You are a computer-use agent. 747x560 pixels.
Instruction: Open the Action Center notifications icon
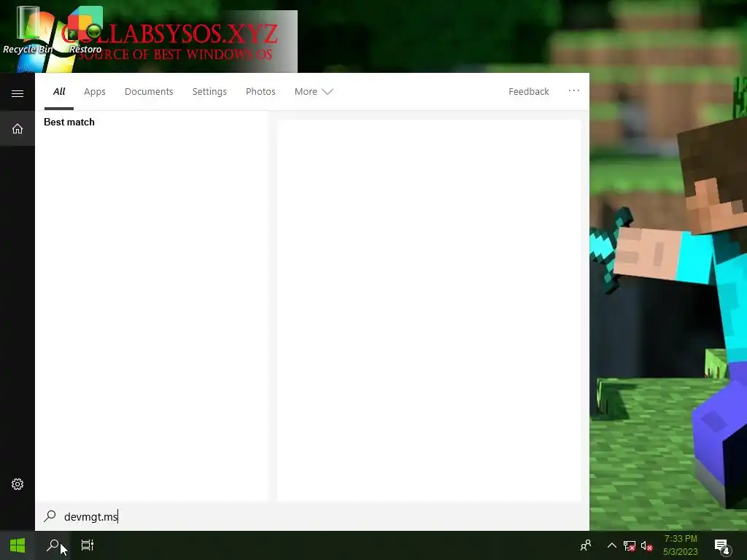pos(722,547)
